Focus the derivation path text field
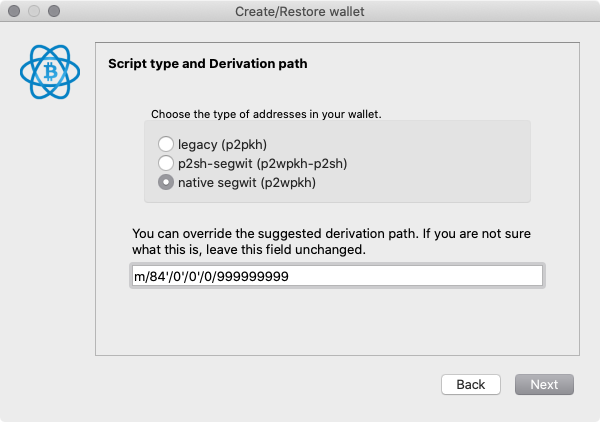This screenshot has width=600, height=422. (337, 276)
